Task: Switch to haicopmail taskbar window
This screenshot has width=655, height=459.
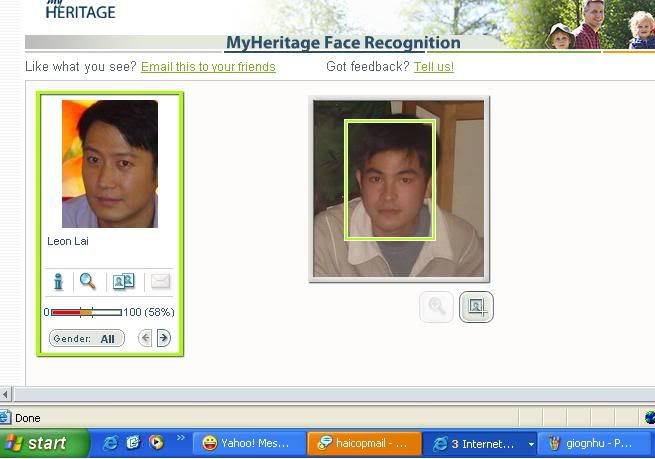Action: click(x=364, y=443)
